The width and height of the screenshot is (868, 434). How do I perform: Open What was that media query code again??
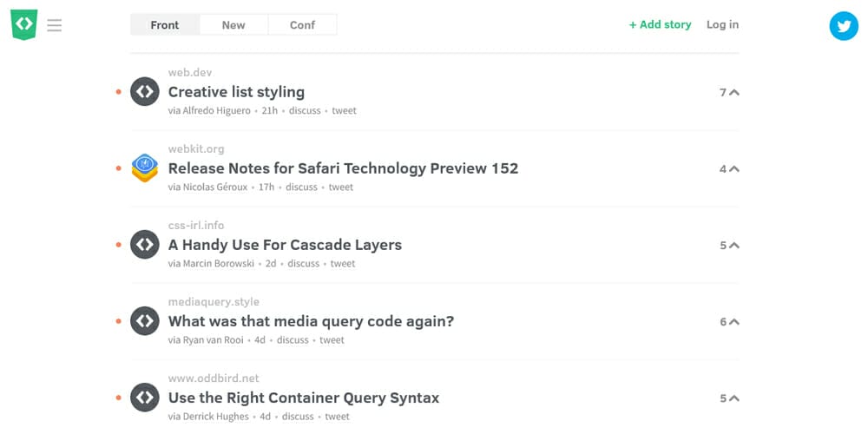311,321
